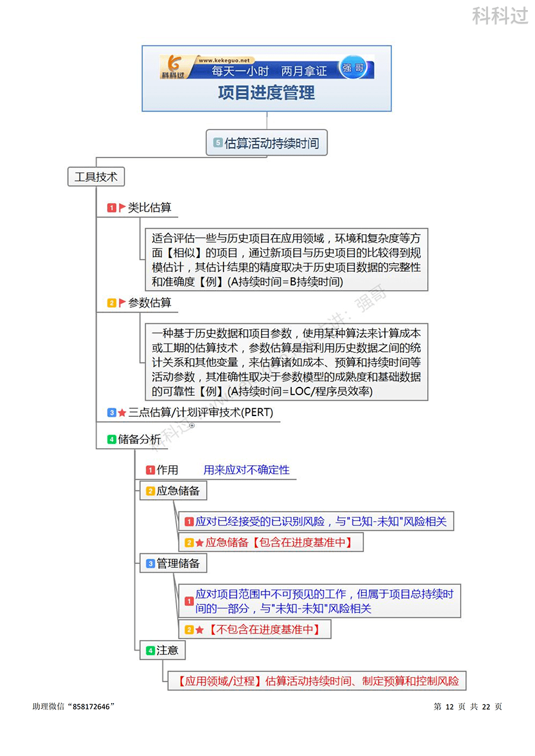This screenshot has width=535, height=756.
Task: Click the red number 1 badge beside 类比估算
Action: coord(111,207)
